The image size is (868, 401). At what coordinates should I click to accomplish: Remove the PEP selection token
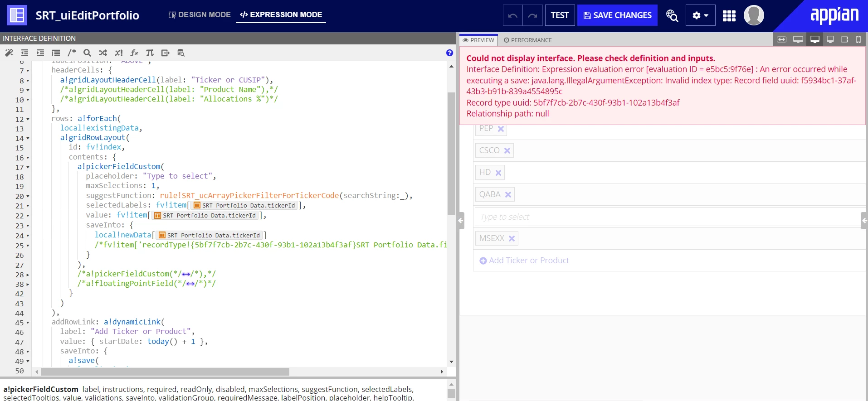point(501,129)
